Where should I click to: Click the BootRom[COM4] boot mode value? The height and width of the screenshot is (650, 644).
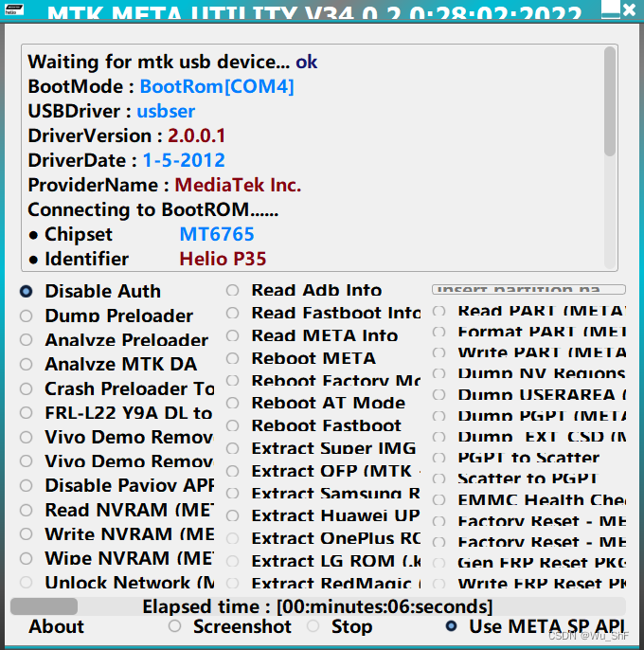coord(217,86)
